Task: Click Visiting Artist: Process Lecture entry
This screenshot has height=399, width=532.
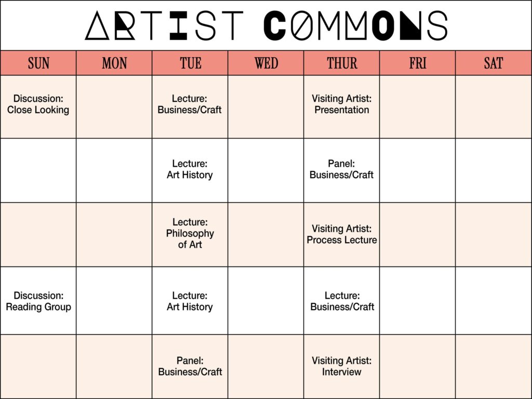Action: 342,234
